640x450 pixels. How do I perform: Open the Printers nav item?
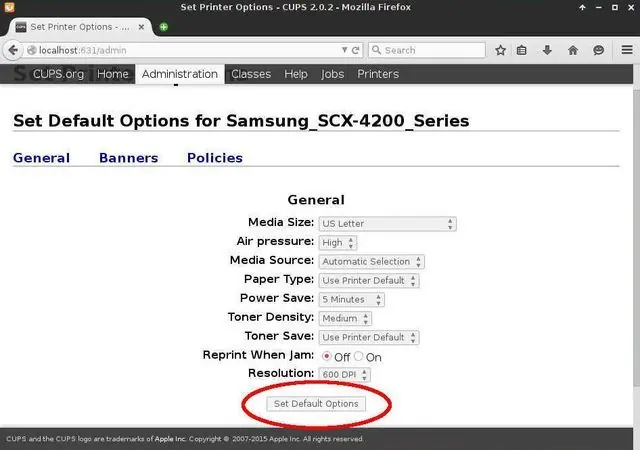(378, 74)
